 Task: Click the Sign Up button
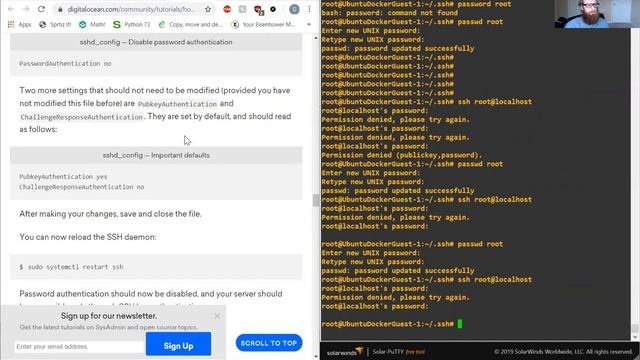tap(178, 345)
